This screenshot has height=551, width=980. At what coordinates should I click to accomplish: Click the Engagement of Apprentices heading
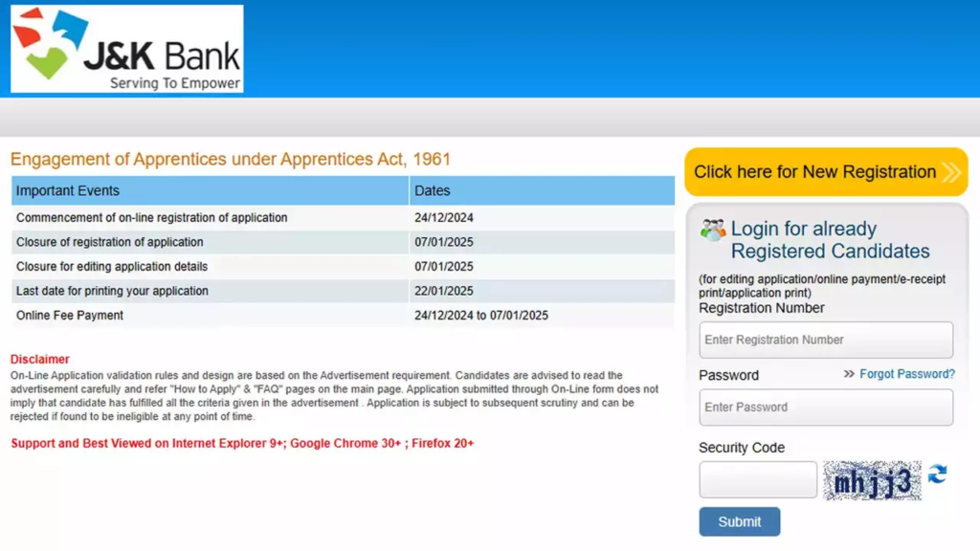click(231, 160)
